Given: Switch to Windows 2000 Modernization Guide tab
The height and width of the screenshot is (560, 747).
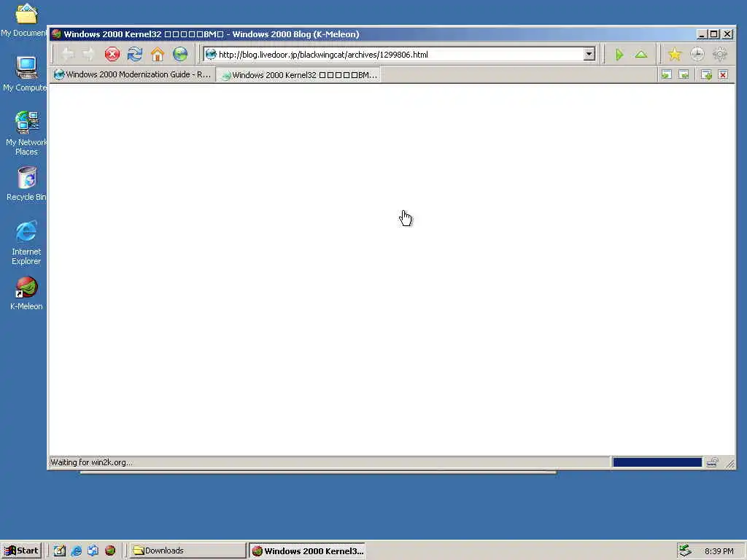Looking at the screenshot, I should (x=133, y=75).
